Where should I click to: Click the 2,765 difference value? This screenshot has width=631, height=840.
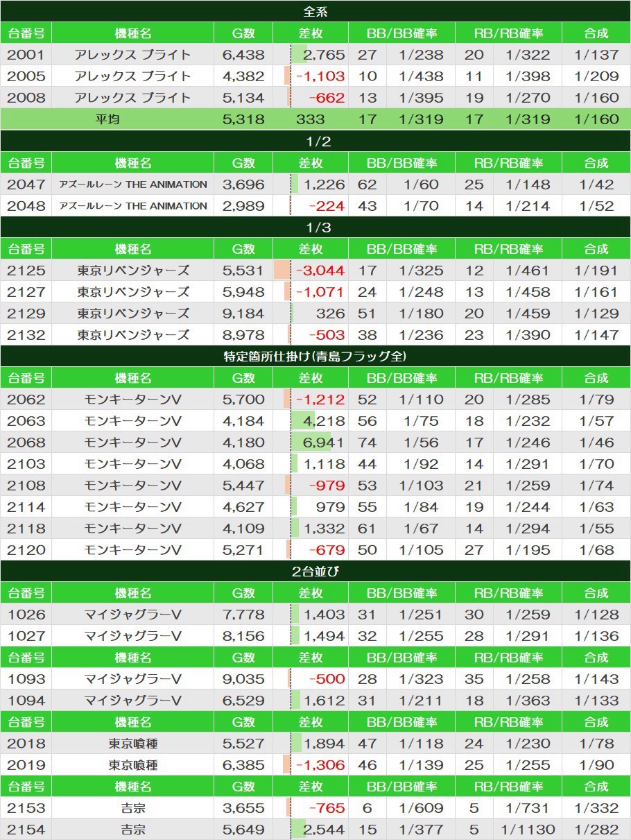pos(324,54)
